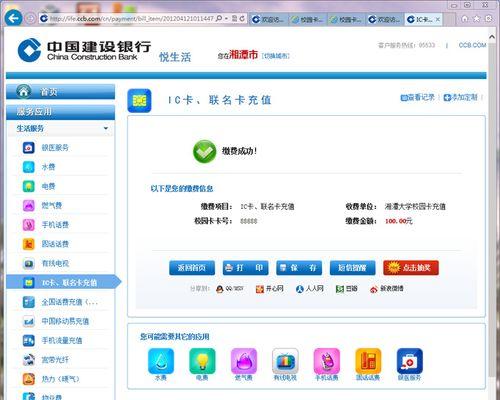Click the China Construction Bank logo
This screenshot has width=500, height=400.
pos(84,51)
